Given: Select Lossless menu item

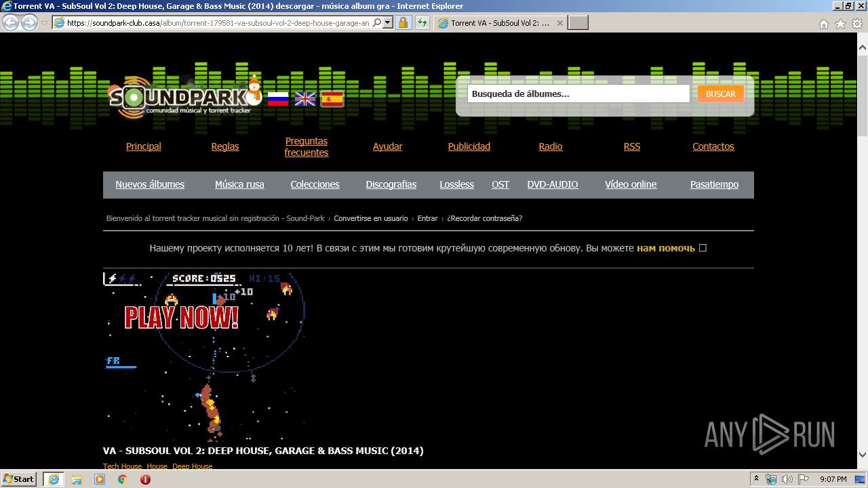Looking at the screenshot, I should tap(457, 184).
